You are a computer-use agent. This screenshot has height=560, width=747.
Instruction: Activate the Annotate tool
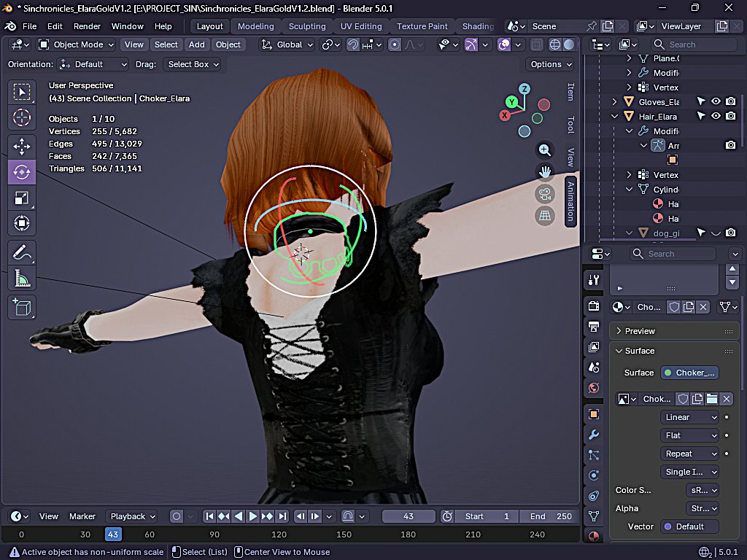(x=22, y=253)
